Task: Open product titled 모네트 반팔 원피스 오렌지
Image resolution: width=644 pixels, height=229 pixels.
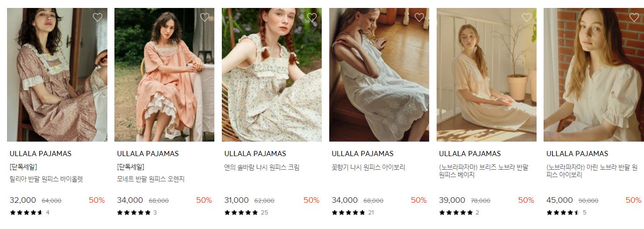Action: click(x=151, y=179)
